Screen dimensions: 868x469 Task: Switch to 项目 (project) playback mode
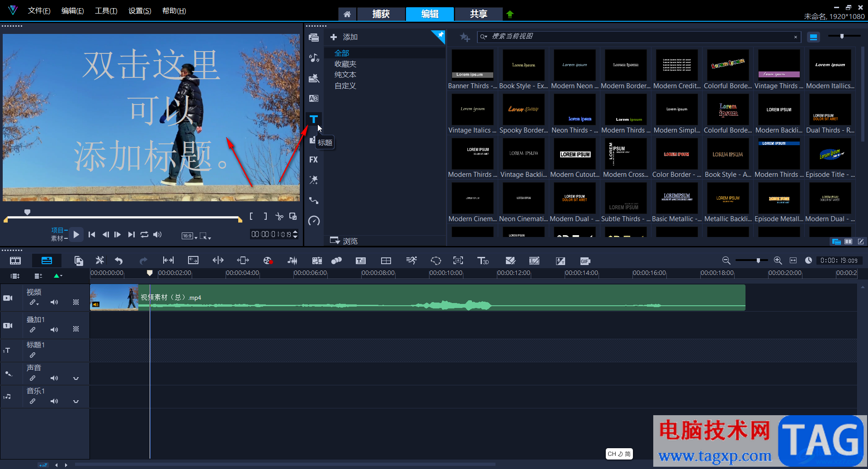pyautogui.click(x=58, y=230)
